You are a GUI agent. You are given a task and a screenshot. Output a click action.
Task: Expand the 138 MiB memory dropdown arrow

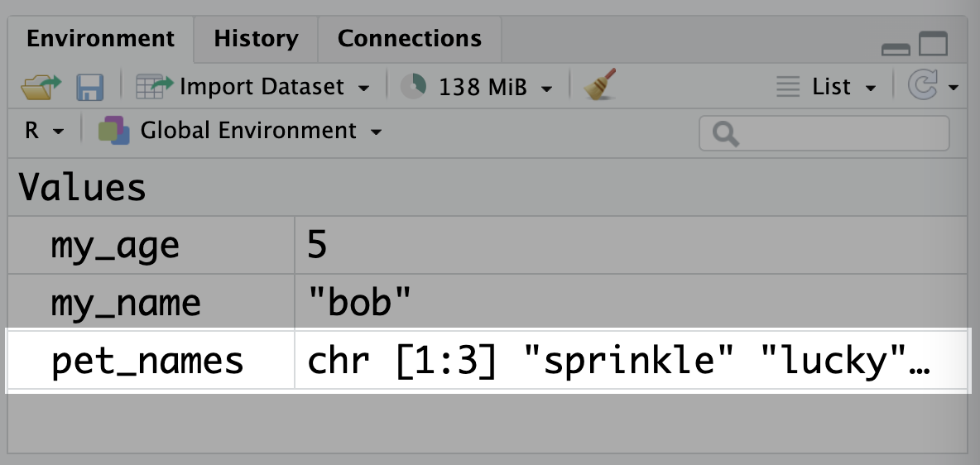[x=547, y=89]
